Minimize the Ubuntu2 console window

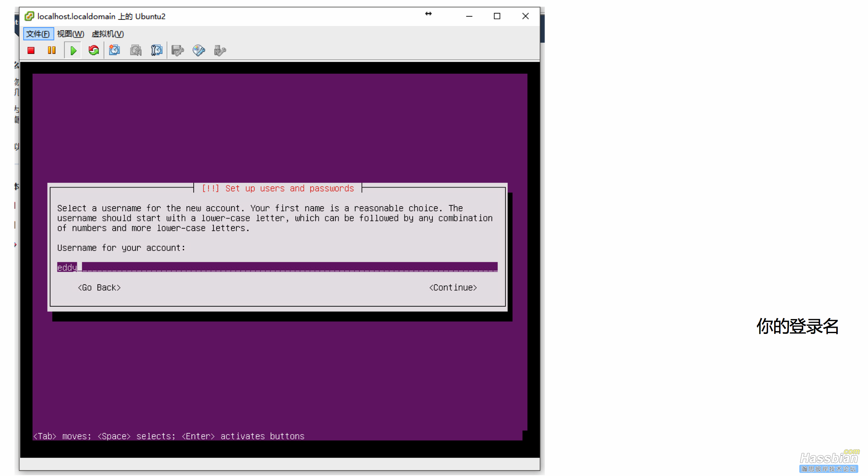point(469,16)
